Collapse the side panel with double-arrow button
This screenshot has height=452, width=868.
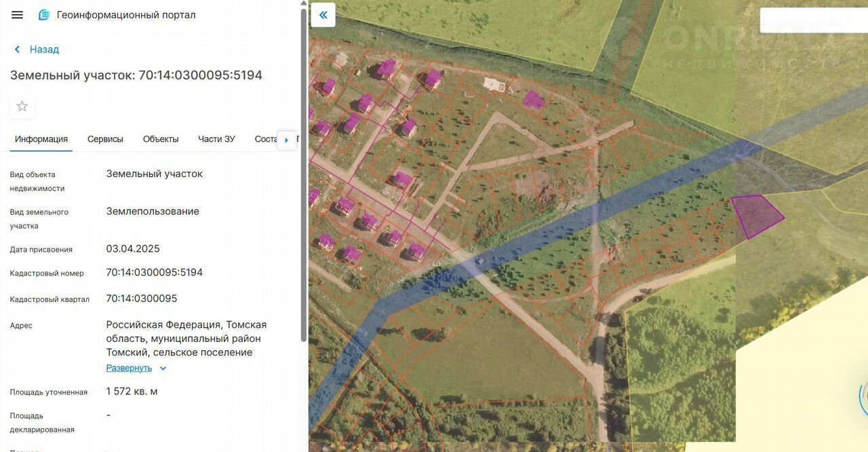click(x=323, y=15)
